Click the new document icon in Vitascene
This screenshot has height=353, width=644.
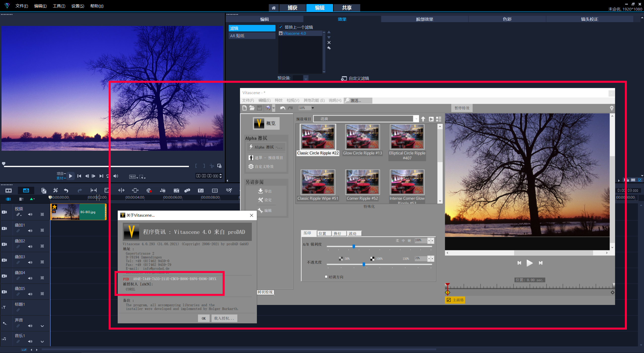click(x=245, y=108)
